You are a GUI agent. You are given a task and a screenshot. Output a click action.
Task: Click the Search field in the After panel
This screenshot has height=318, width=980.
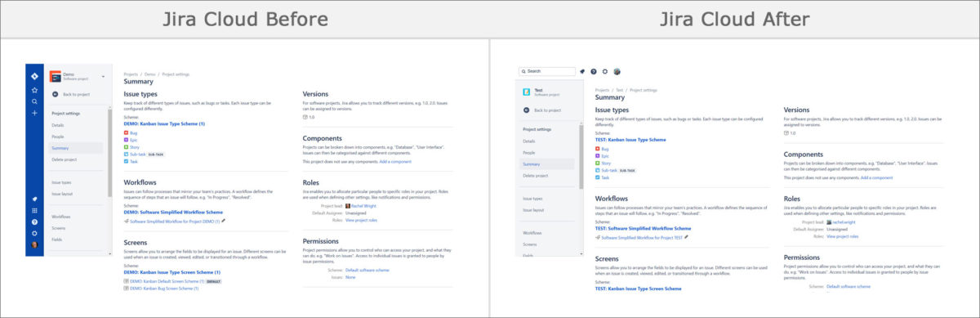tap(546, 71)
